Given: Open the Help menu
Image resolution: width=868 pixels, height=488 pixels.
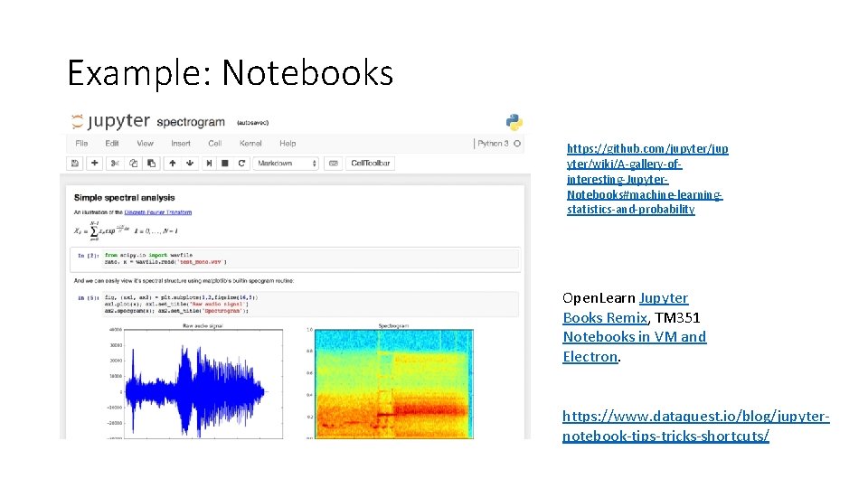Looking at the screenshot, I should tap(288, 144).
